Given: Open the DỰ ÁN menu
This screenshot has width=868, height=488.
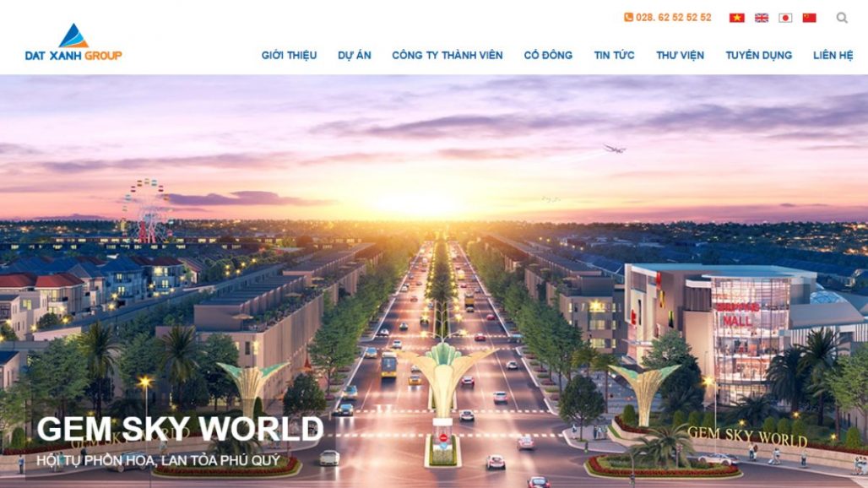Looking at the screenshot, I should [x=355, y=56].
